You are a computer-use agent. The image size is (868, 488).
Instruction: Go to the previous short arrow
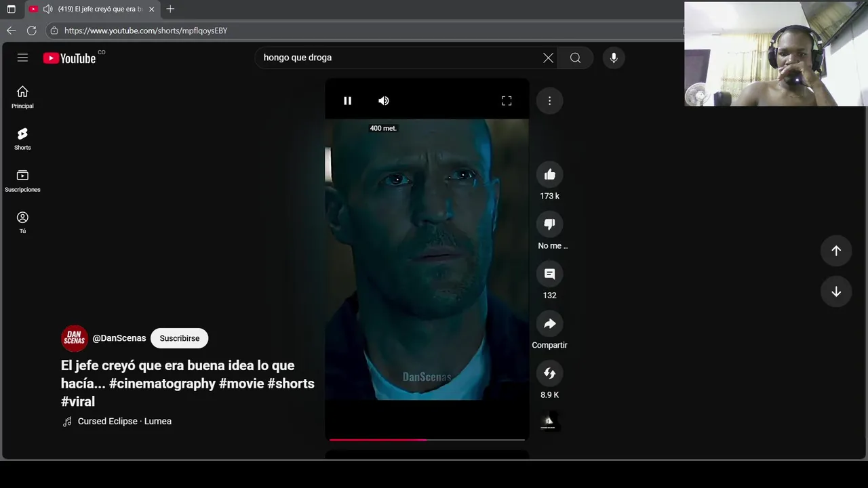click(836, 251)
